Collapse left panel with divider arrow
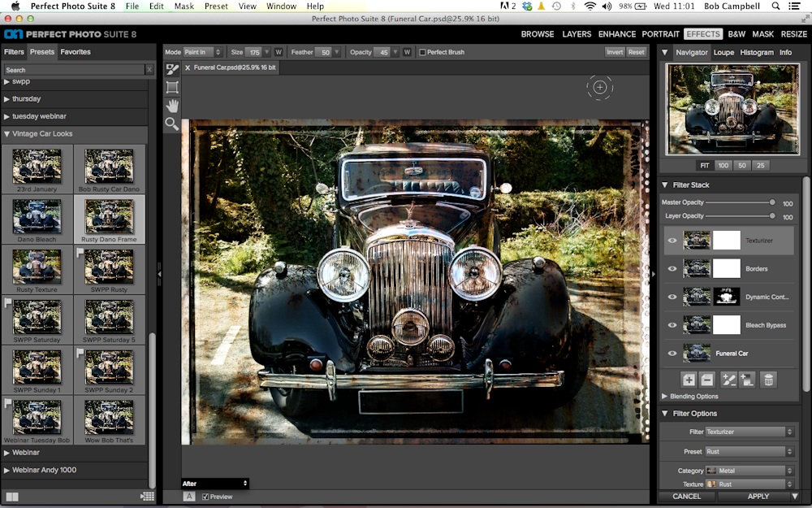Image resolution: width=812 pixels, height=508 pixels. tap(159, 274)
